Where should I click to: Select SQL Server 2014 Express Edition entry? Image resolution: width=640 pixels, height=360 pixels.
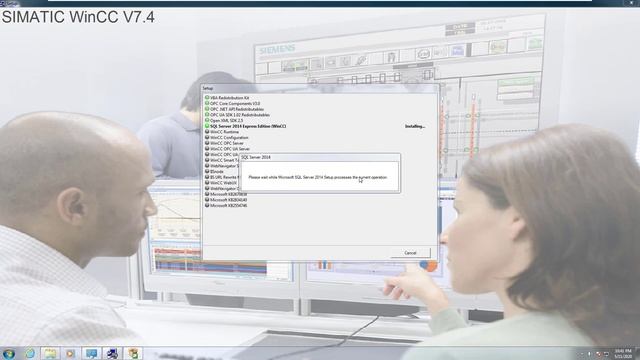(x=248, y=127)
